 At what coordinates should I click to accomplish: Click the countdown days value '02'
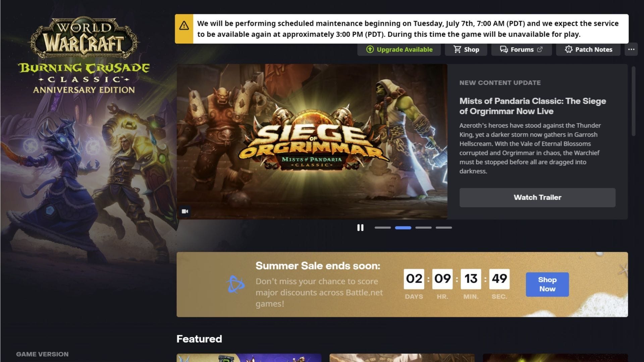coord(414,279)
